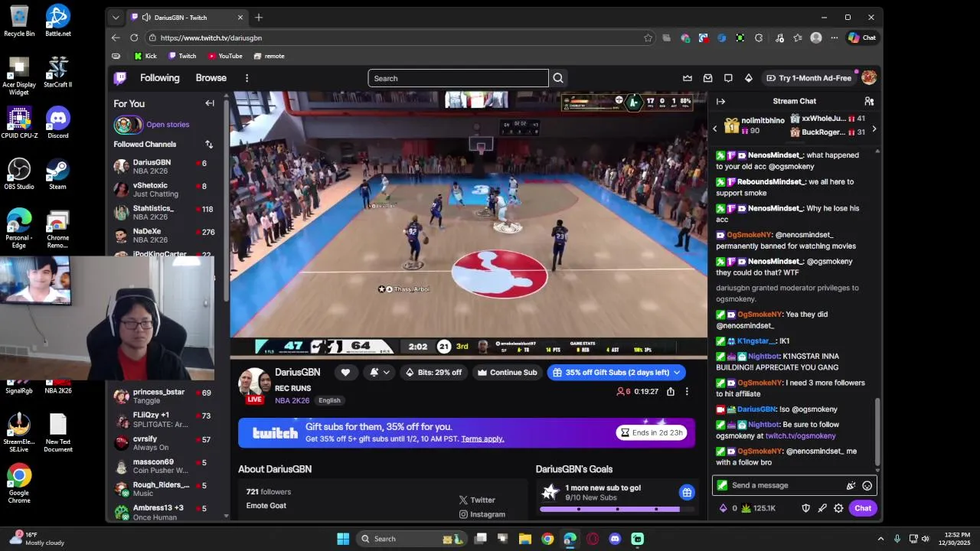
Task: Share the stream via share icon
Action: 671,392
